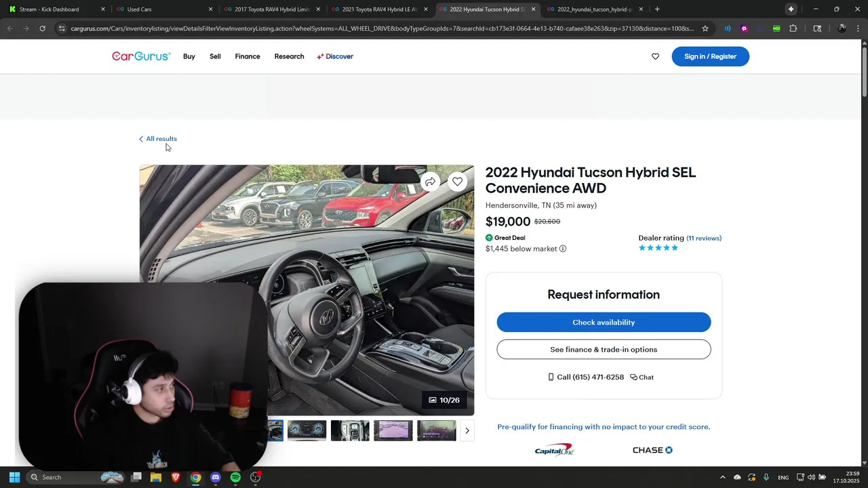Image resolution: width=868 pixels, height=488 pixels.
Task: Open Discord from taskbar
Action: click(216, 477)
